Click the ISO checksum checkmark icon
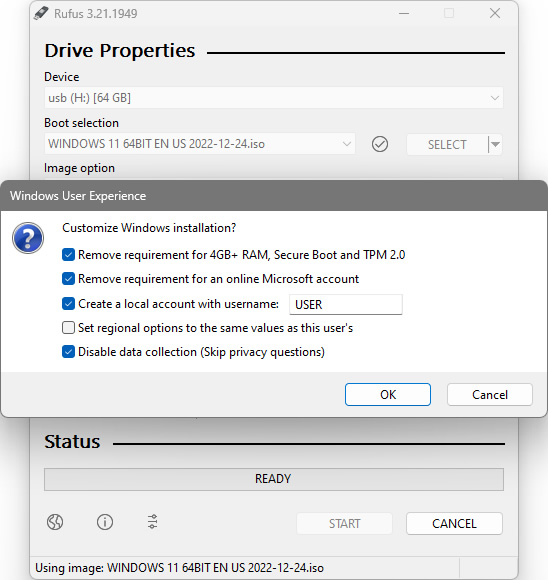This screenshot has height=580, width=548. (380, 144)
